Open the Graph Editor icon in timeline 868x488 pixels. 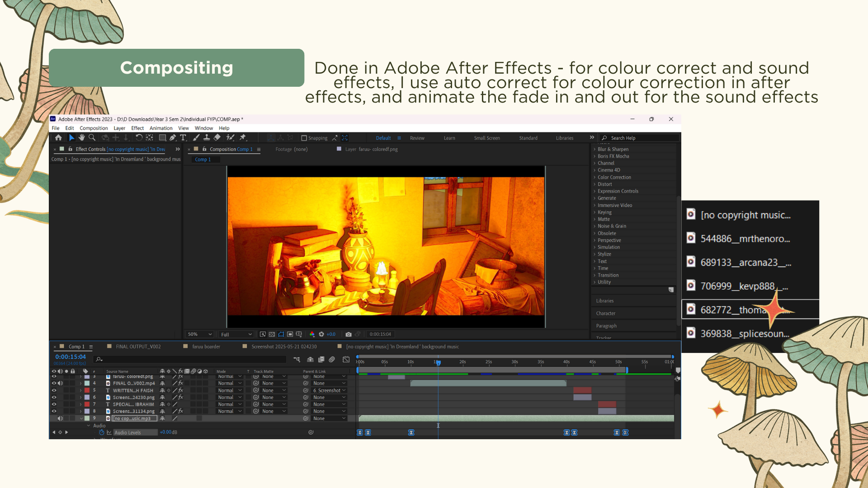pyautogui.click(x=346, y=360)
